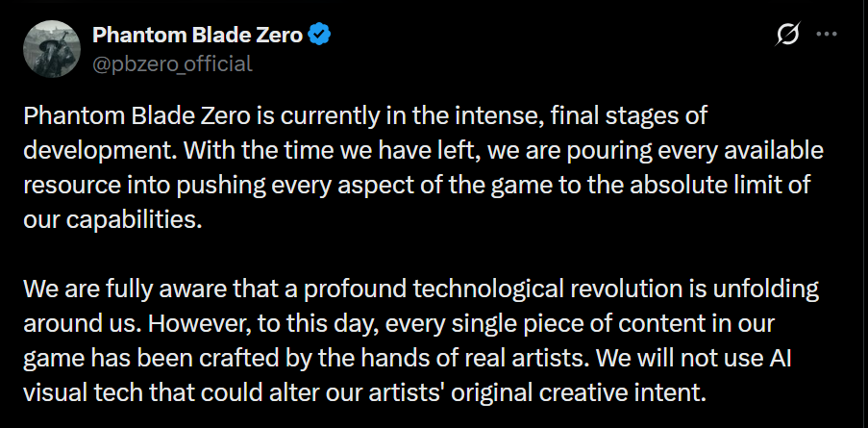This screenshot has width=868, height=428.
Task: Open the three-dot more options menu
Action: 827,35
